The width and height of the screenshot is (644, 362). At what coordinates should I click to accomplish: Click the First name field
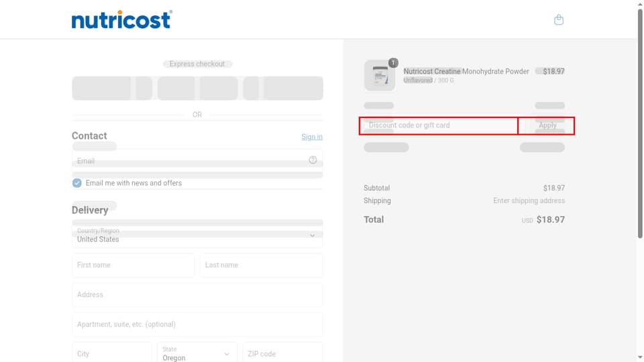pyautogui.click(x=133, y=265)
